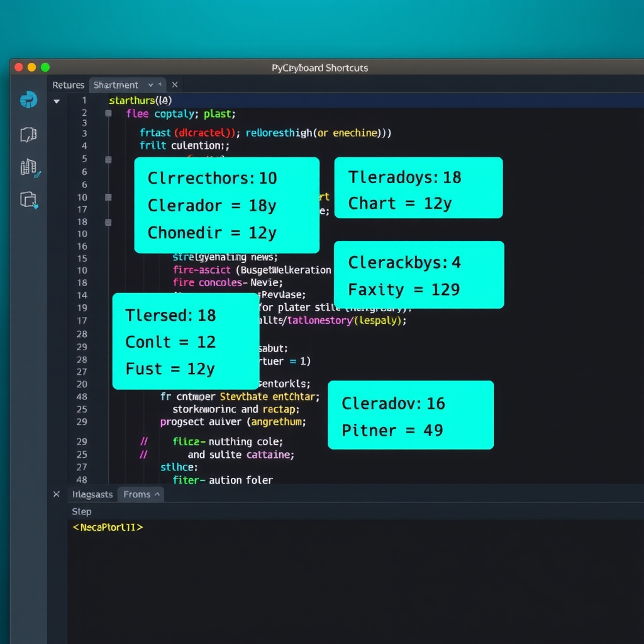The width and height of the screenshot is (644, 644).
Task: Open the library books sidebar icon
Action: pos(29,167)
